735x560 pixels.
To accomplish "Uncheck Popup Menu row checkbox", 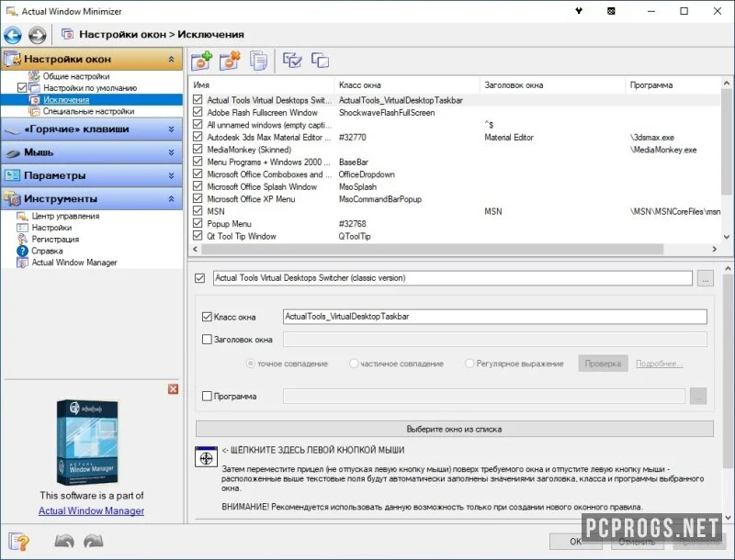I will tap(198, 223).
